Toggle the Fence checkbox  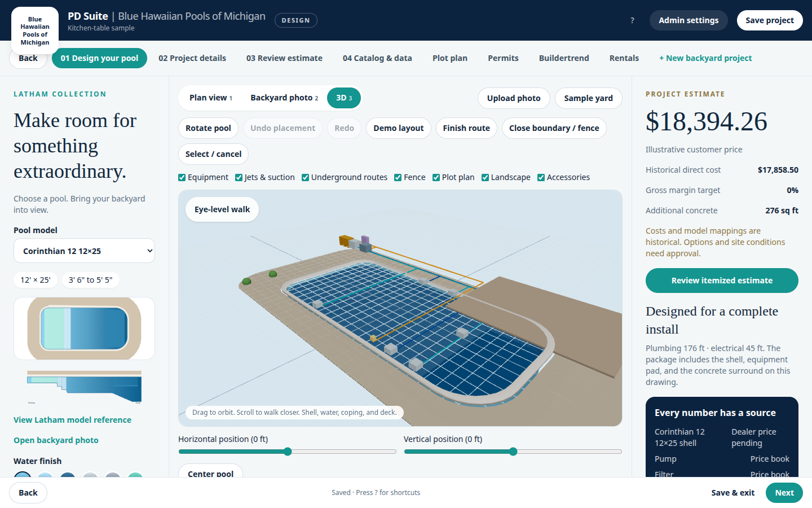pyautogui.click(x=398, y=178)
